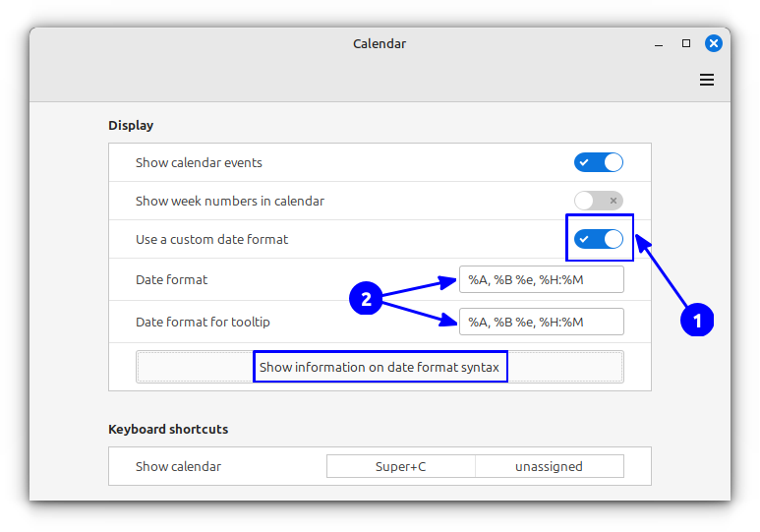Click the blue annotation circle numbered 1
Screen dimensions: 760x532
pyautogui.click(x=697, y=320)
